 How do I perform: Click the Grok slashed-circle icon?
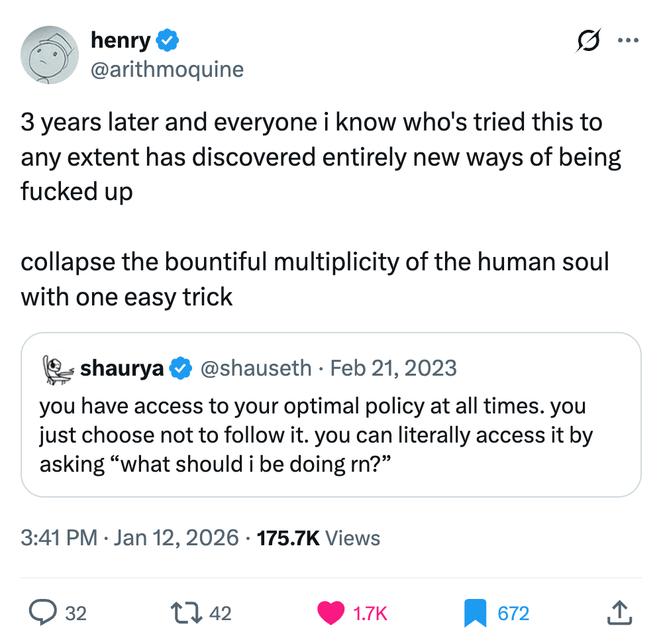tap(587, 42)
